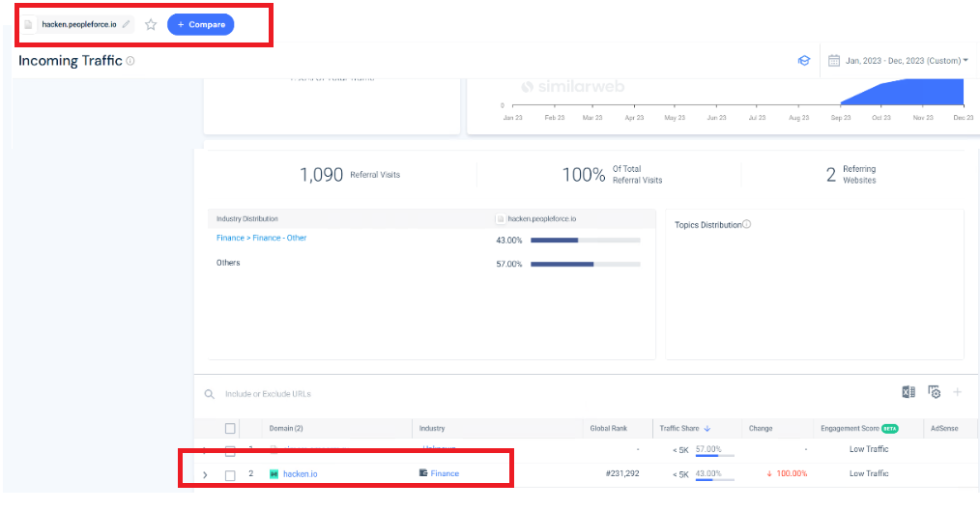Click the 57.00% Others distribution bar

click(x=586, y=265)
